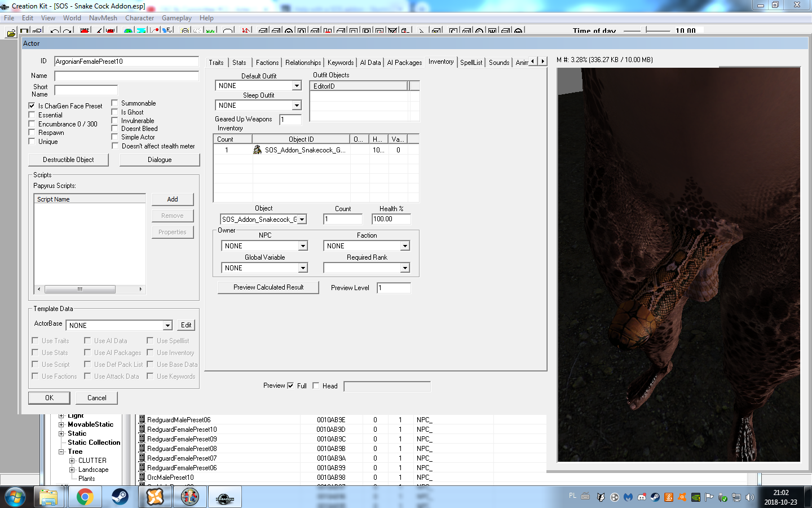812x508 pixels.
Task: Click the ID field showing ArgonianFemalePreset10
Action: coord(126,62)
